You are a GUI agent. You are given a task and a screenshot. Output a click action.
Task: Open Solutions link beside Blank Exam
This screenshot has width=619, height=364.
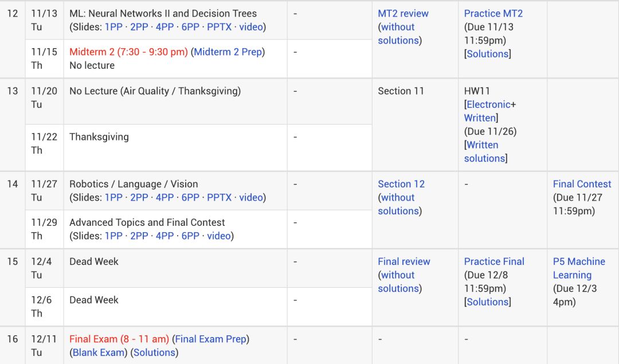coord(154,353)
